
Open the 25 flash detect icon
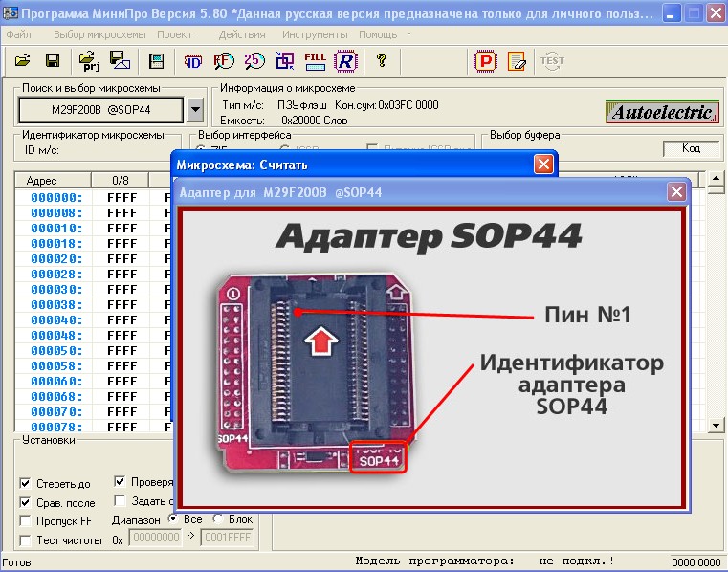[254, 61]
